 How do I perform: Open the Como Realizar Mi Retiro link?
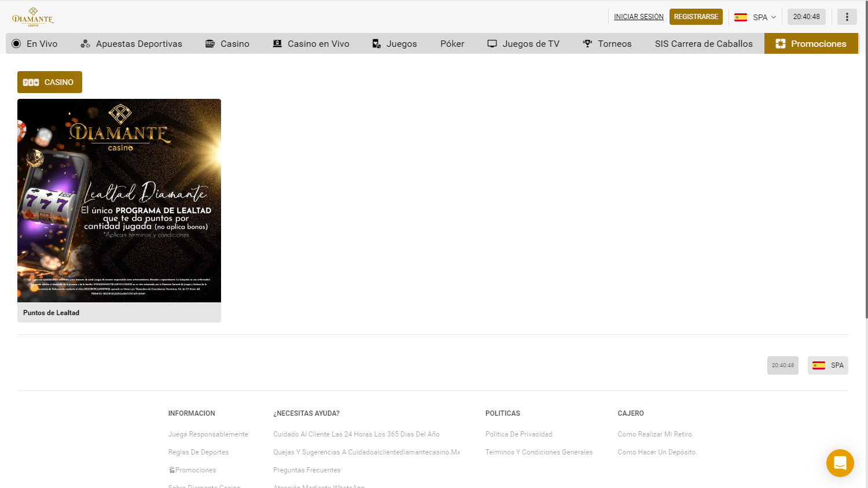tap(656, 434)
